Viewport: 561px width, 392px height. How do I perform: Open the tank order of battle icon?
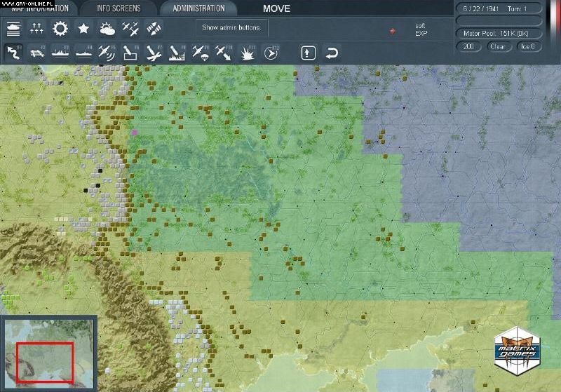(13, 29)
